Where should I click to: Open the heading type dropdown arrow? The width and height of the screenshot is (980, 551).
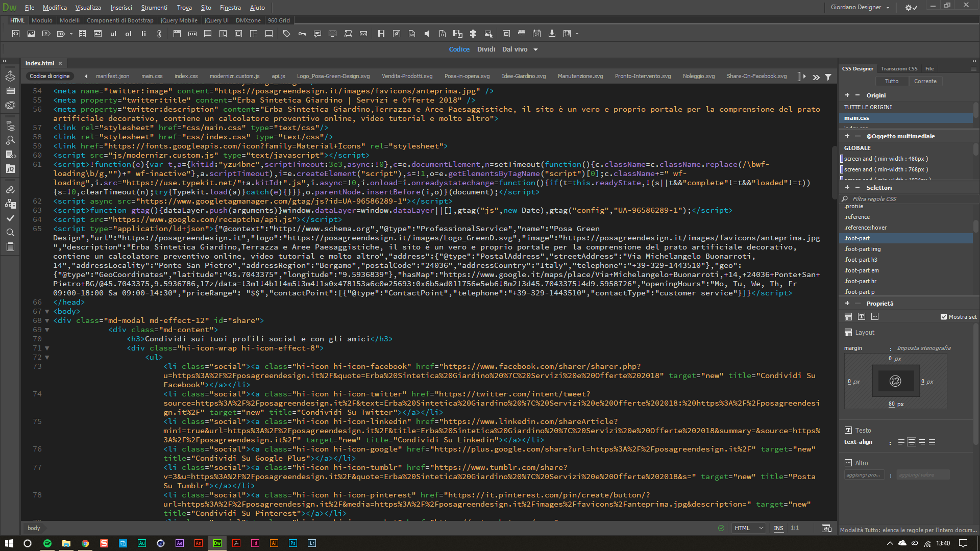71,34
